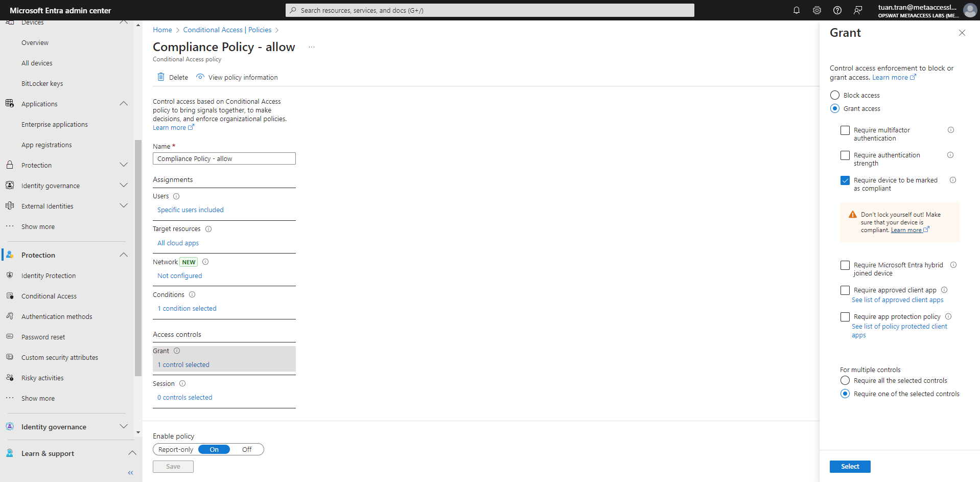
Task: Check Require authentication strength
Action: 845,155
